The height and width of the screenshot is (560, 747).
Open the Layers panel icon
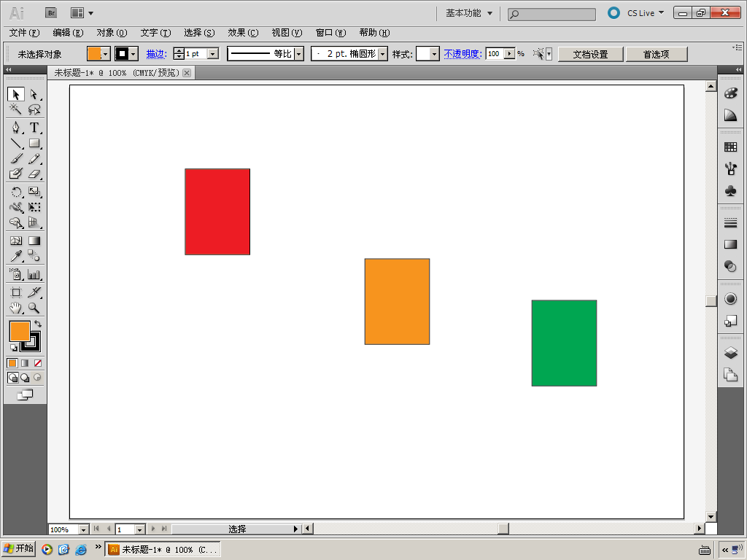coord(730,353)
